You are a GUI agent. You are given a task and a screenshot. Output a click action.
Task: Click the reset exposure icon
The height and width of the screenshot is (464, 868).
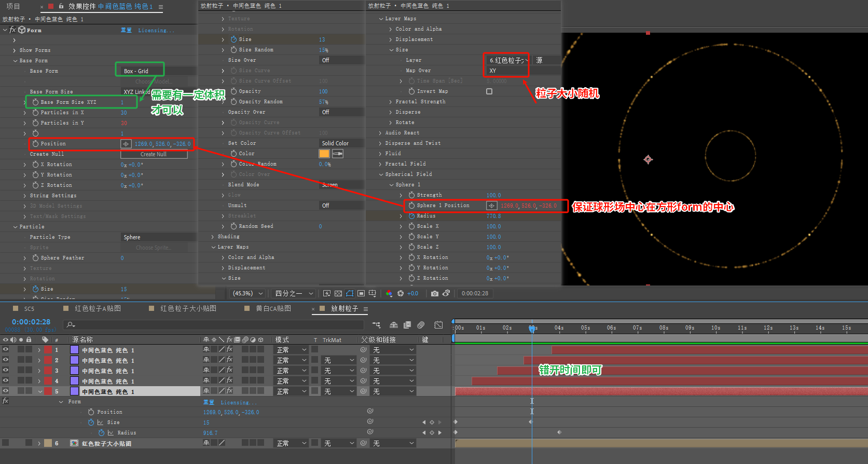click(401, 293)
